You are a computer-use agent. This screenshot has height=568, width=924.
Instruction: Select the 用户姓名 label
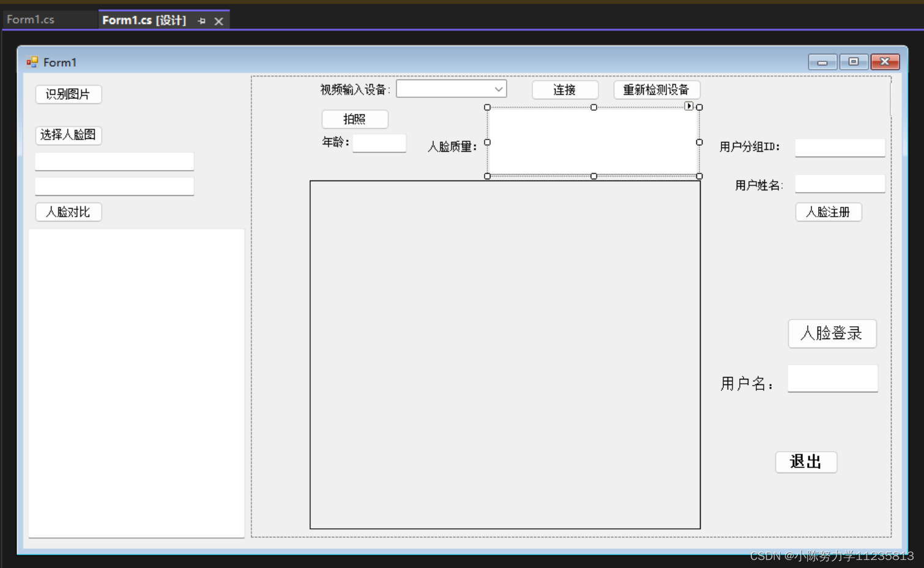(759, 185)
